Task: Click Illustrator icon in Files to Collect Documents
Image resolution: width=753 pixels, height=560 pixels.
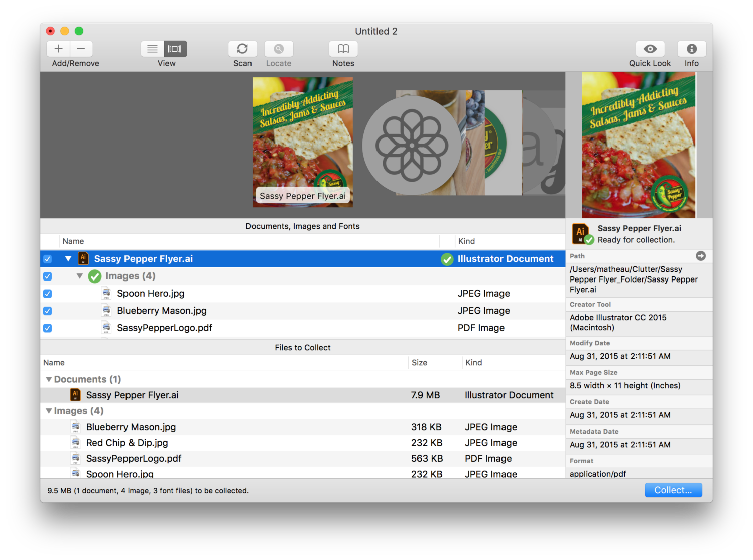Action: 75,395
